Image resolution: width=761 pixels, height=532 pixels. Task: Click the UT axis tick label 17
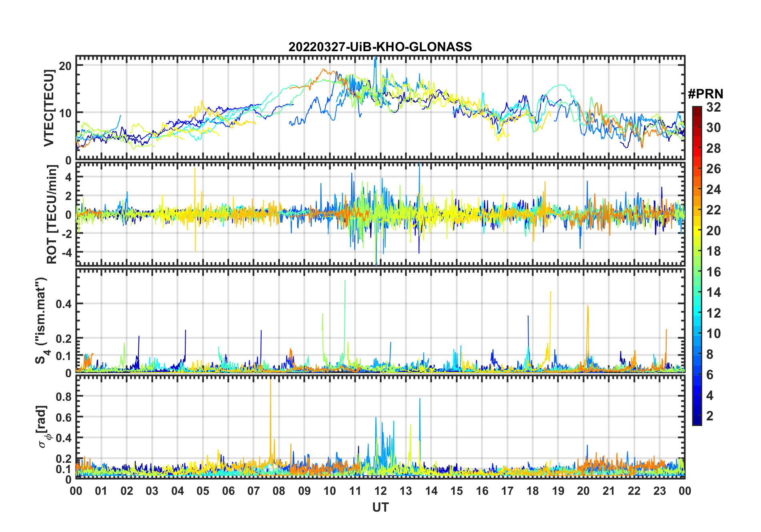[507, 491]
